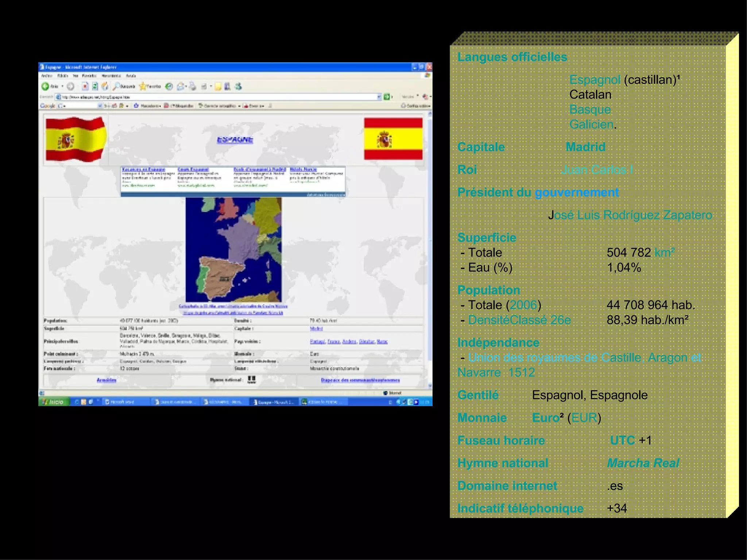Click the Gibraltar neighbouring country link

click(x=367, y=341)
